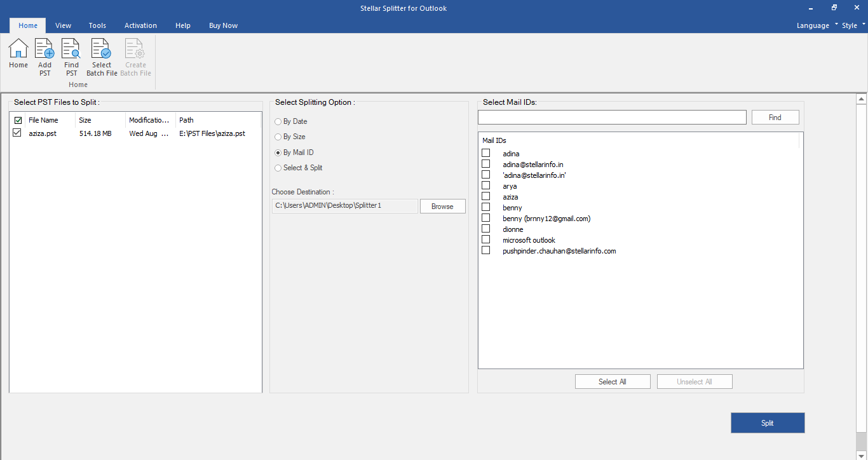Restore down the application window
Viewport: 868px width, 460px height.
[x=834, y=8]
